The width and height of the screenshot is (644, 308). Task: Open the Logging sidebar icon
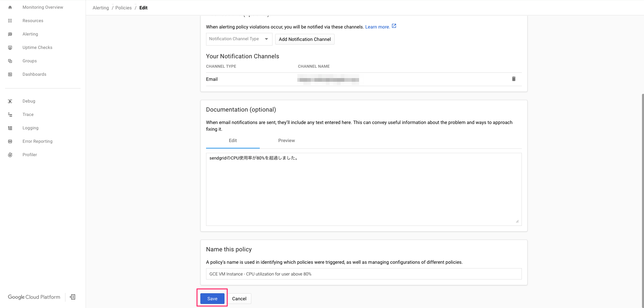point(10,128)
